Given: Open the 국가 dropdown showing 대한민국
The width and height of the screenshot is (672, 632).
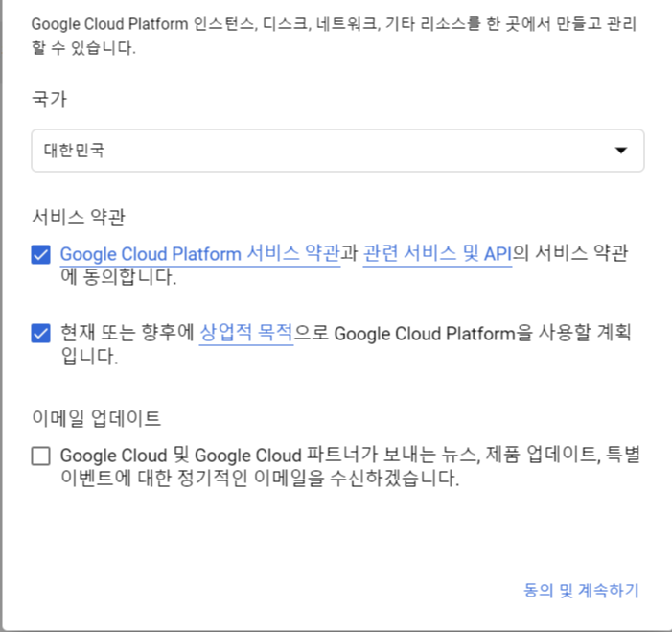Looking at the screenshot, I should tap(337, 151).
